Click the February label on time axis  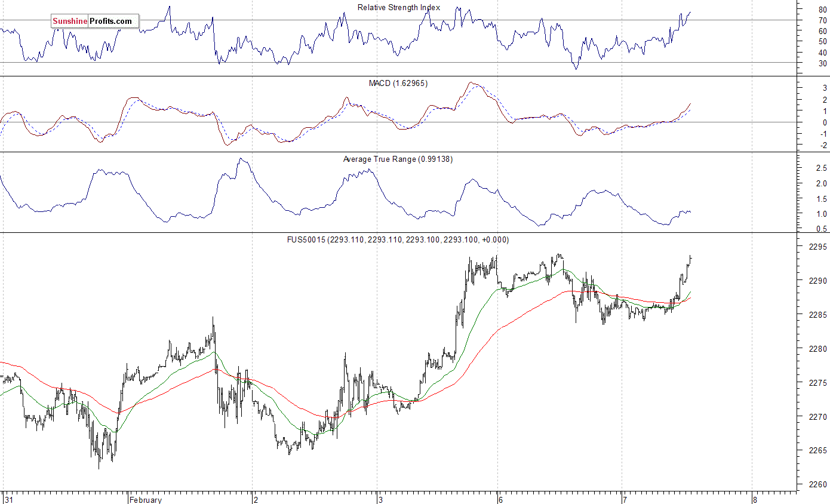point(145,500)
